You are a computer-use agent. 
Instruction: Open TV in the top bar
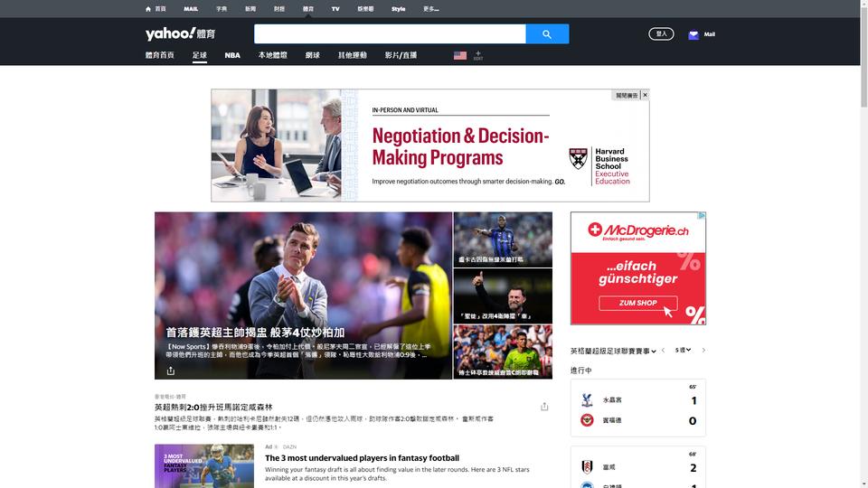click(x=335, y=9)
